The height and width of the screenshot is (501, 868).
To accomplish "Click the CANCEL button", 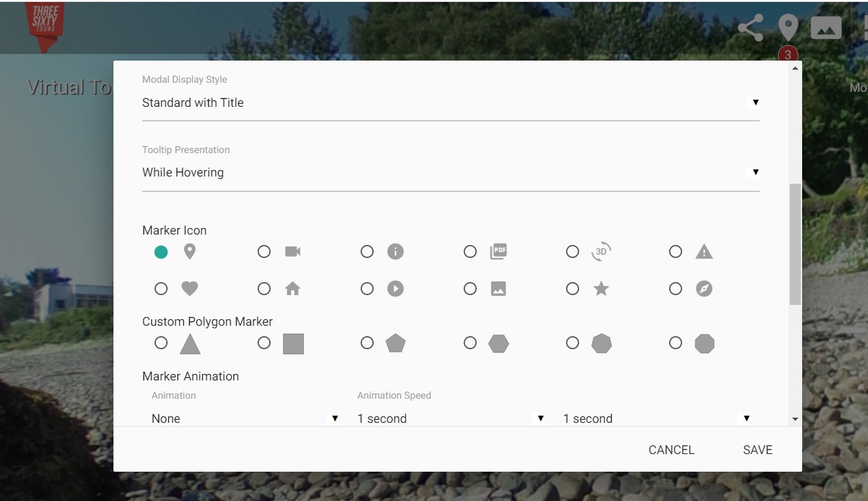I will [x=671, y=450].
